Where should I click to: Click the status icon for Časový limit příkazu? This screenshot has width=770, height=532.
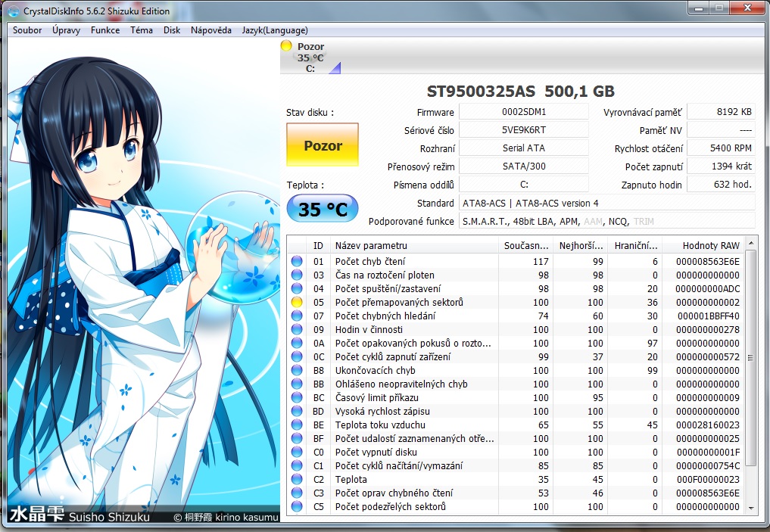point(297,397)
